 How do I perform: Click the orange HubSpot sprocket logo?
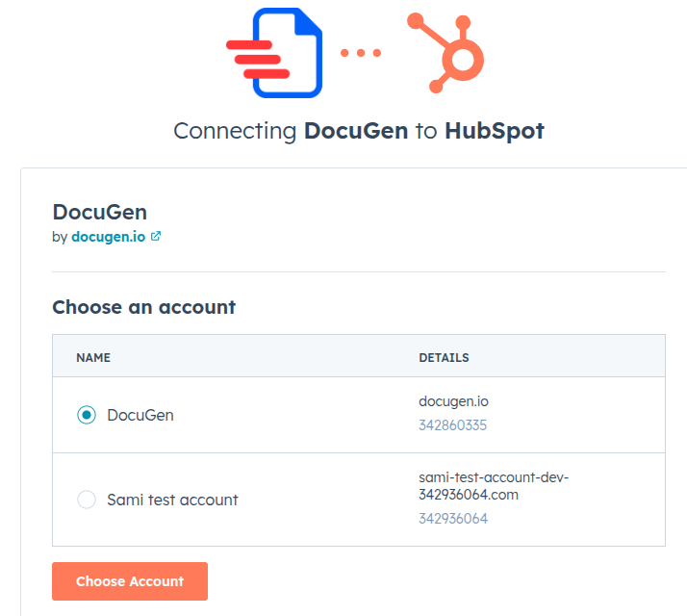445,53
